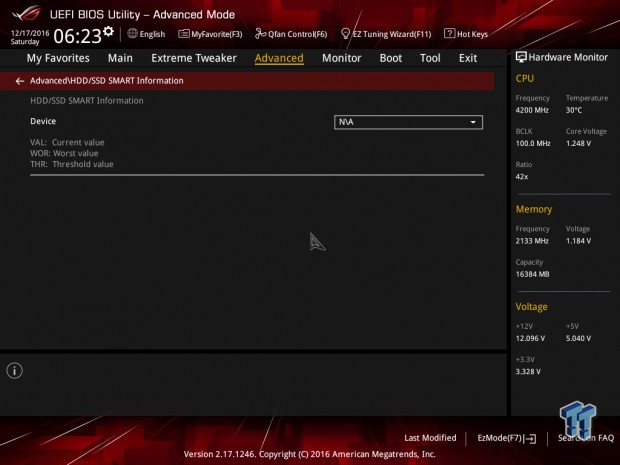Click the info icon in help panel
This screenshot has width=620, height=465.
point(15,370)
